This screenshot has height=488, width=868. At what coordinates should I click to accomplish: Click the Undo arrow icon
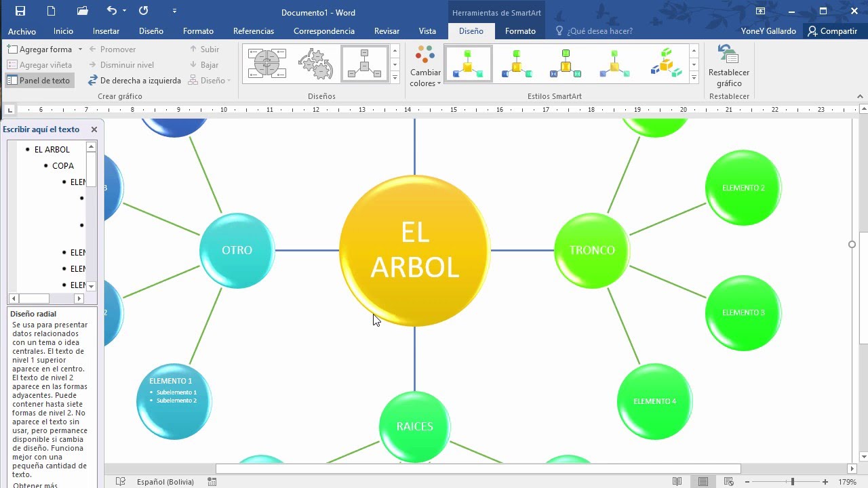[x=112, y=11]
